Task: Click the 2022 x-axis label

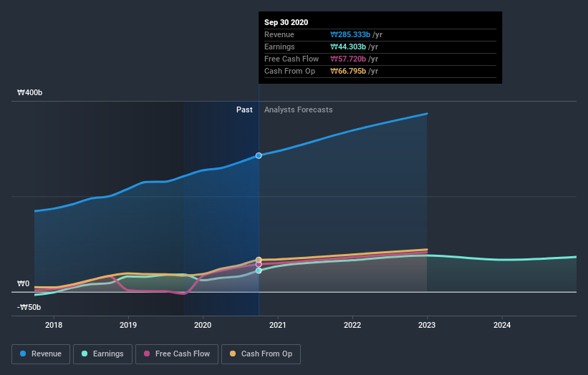Action: coord(352,325)
